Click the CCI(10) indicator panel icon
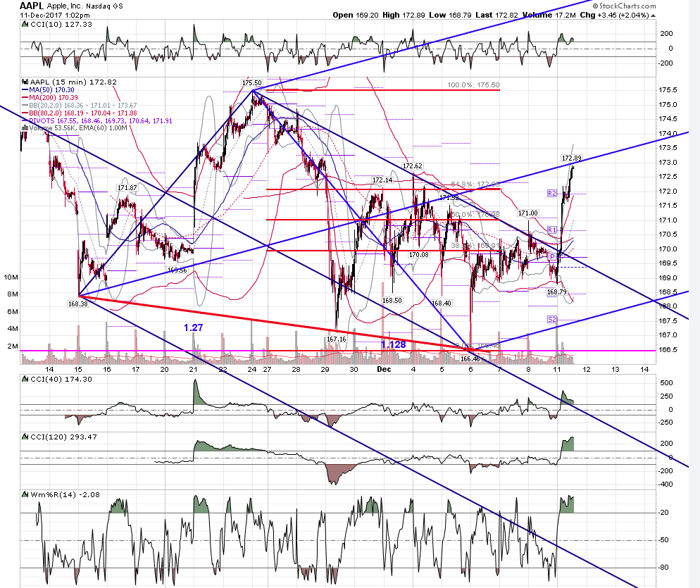700x588 pixels. (x=25, y=25)
